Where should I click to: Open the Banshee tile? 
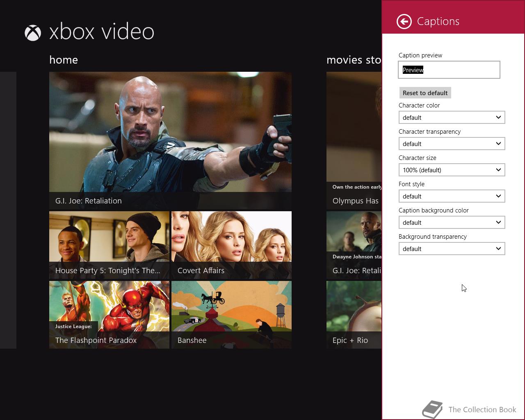point(231,315)
